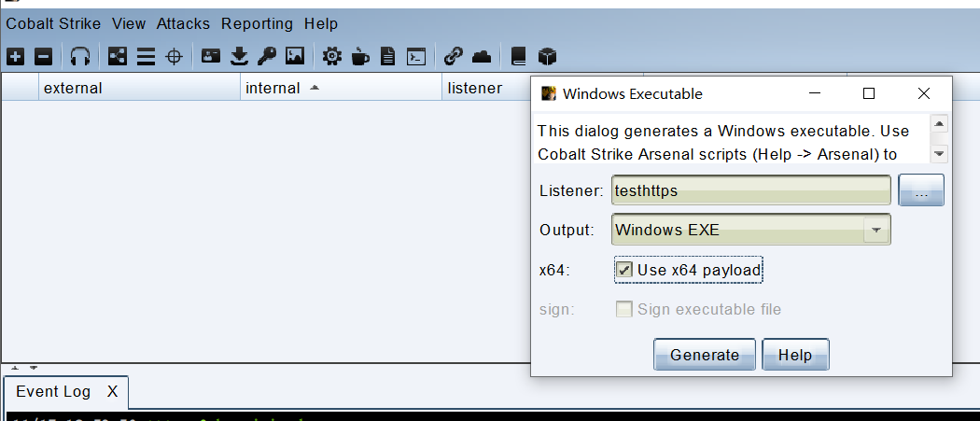980x421 pixels.
Task: Click the Generate button
Action: pos(705,355)
